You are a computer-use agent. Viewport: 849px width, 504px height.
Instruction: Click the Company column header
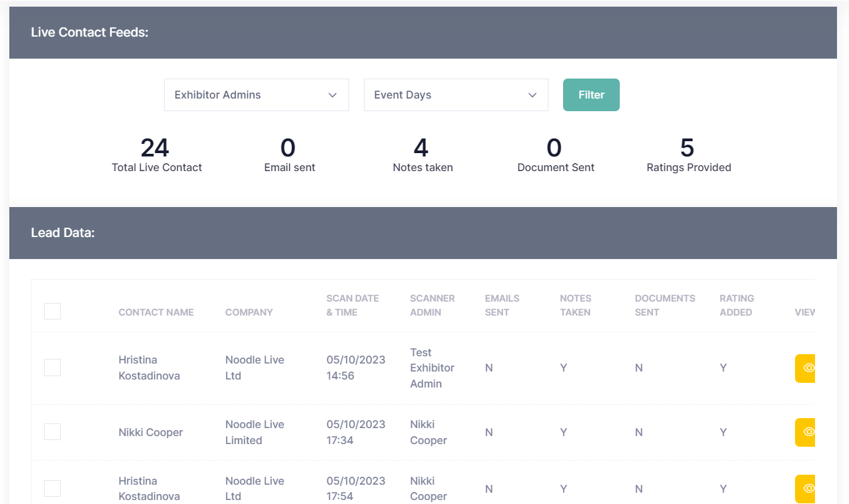(x=249, y=312)
